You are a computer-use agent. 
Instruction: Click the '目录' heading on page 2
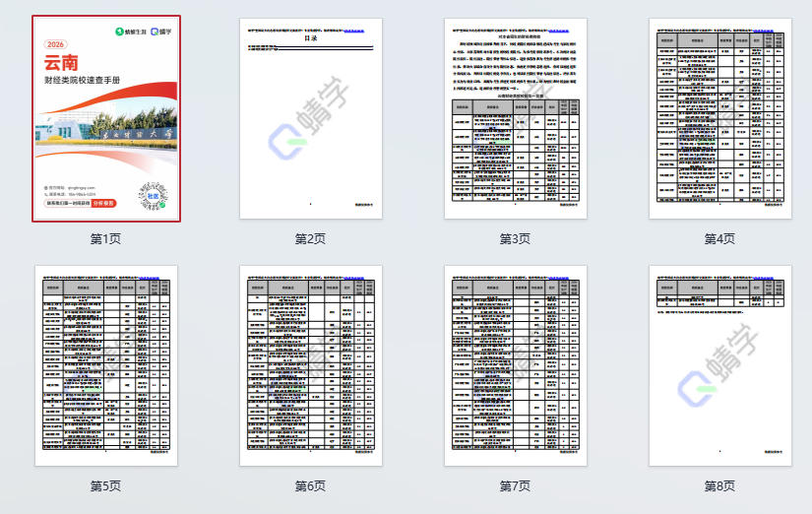[x=311, y=38]
